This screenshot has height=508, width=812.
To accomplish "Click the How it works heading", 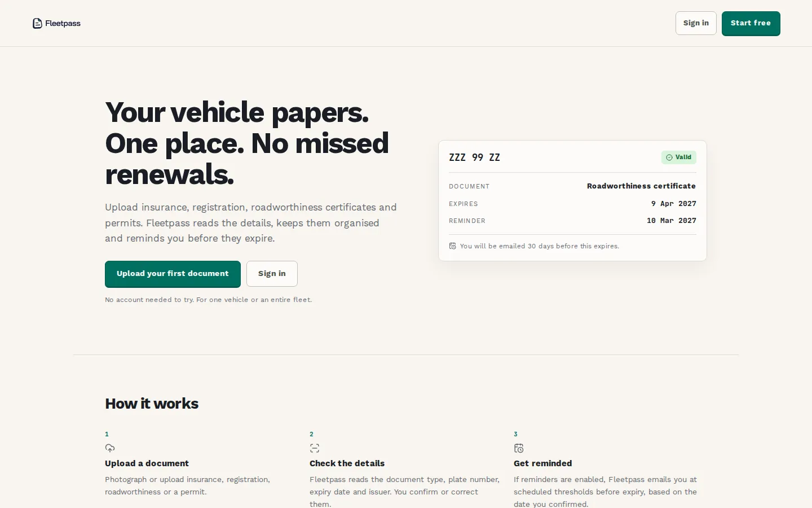I will [x=152, y=404].
